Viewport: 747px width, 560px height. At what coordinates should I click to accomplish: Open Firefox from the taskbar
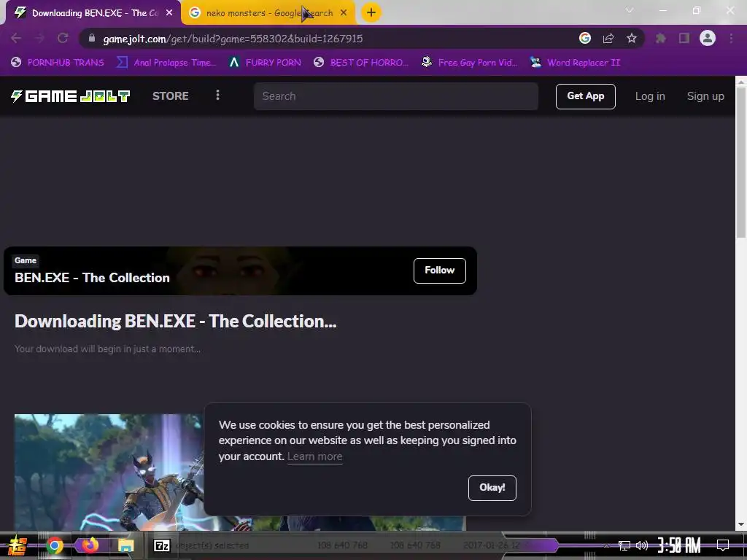pos(90,545)
